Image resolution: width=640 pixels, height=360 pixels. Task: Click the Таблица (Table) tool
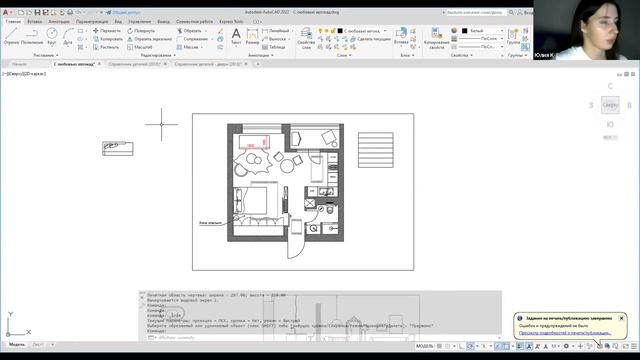(273, 47)
